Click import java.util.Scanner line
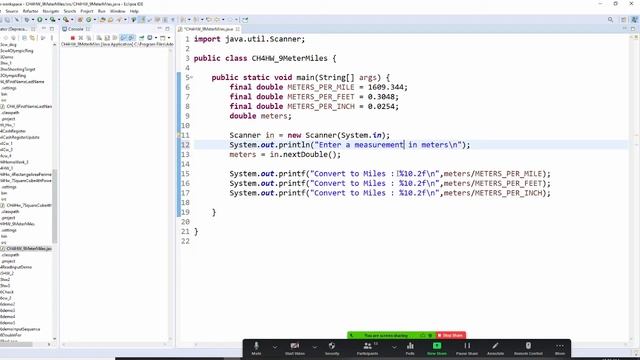This screenshot has height=360, width=640. [x=249, y=39]
